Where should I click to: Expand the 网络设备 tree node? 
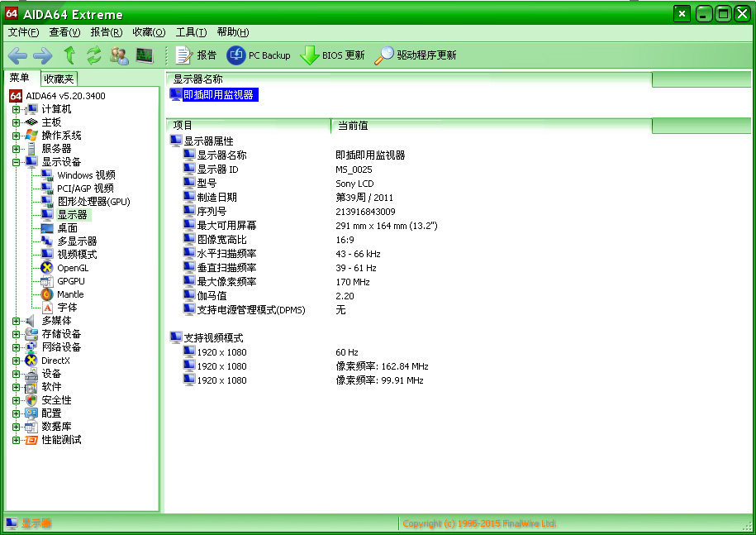(16, 347)
